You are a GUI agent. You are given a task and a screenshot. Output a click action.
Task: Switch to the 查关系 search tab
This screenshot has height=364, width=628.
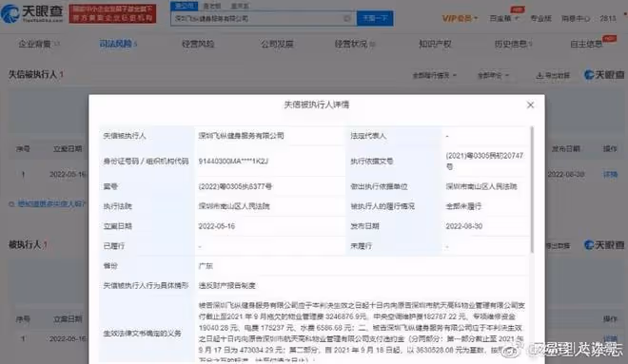coord(240,6)
